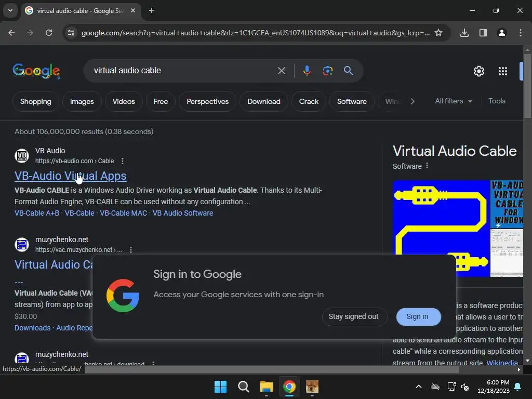This screenshot has height=399, width=532.
Task: Open VB-Cable MAC sitelink
Action: [124, 213]
